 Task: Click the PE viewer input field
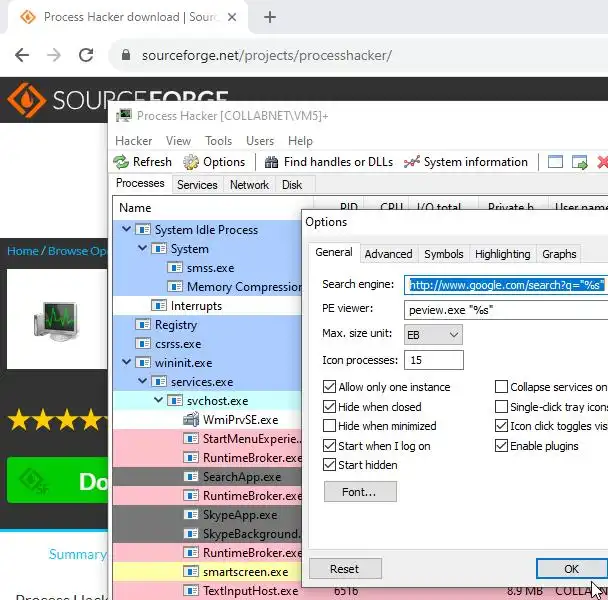click(506, 310)
